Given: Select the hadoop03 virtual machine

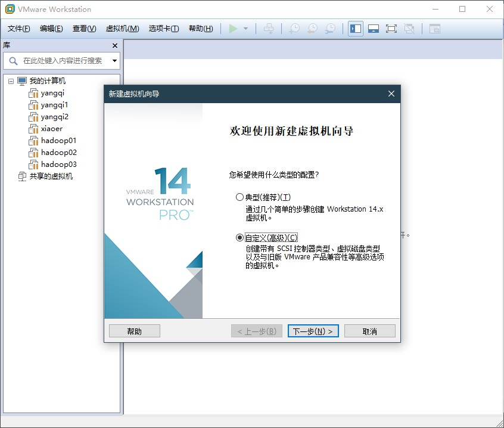Looking at the screenshot, I should tap(59, 165).
